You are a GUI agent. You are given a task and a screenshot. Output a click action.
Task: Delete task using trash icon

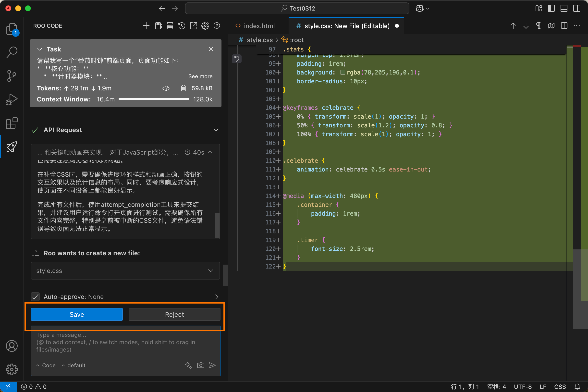click(x=183, y=88)
